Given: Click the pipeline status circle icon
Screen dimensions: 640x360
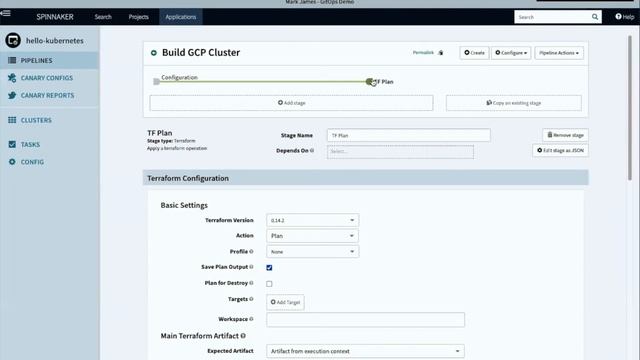Looking at the screenshot, I should pos(154,53).
